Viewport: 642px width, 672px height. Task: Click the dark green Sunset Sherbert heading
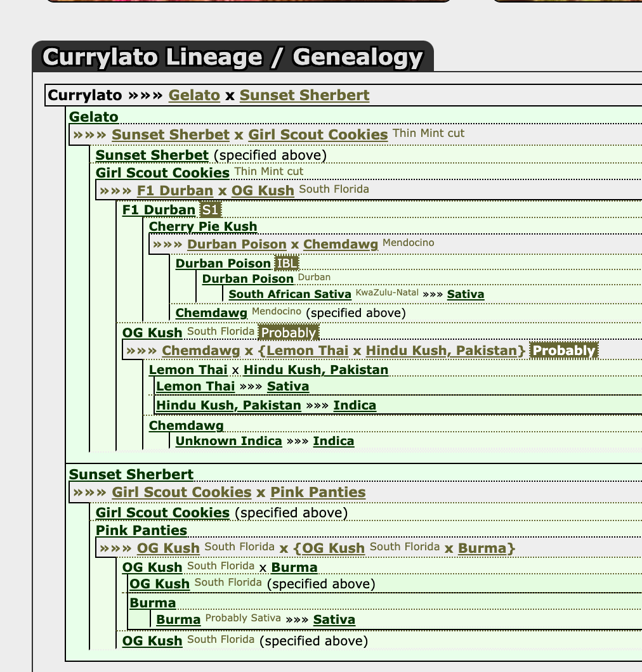coord(131,474)
